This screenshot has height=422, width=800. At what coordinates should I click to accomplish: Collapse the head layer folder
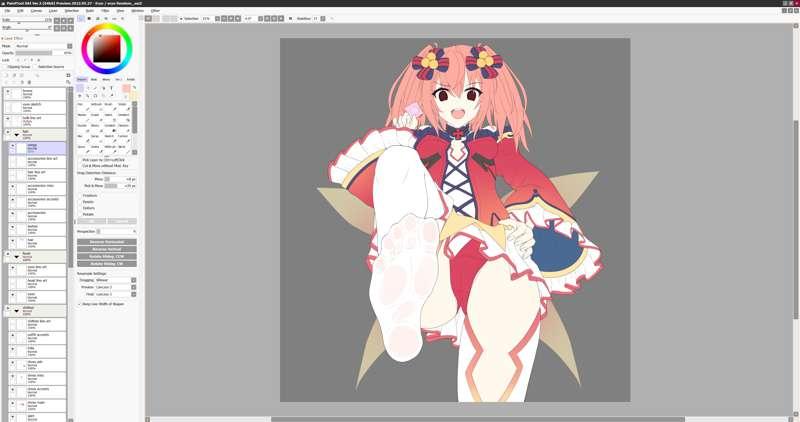16,257
